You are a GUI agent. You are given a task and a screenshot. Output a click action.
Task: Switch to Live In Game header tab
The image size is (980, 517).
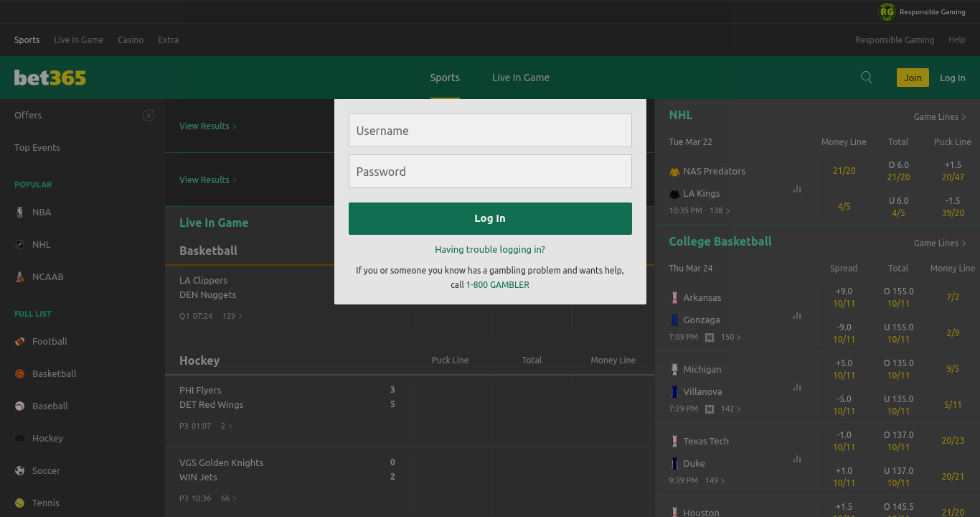[x=521, y=78]
